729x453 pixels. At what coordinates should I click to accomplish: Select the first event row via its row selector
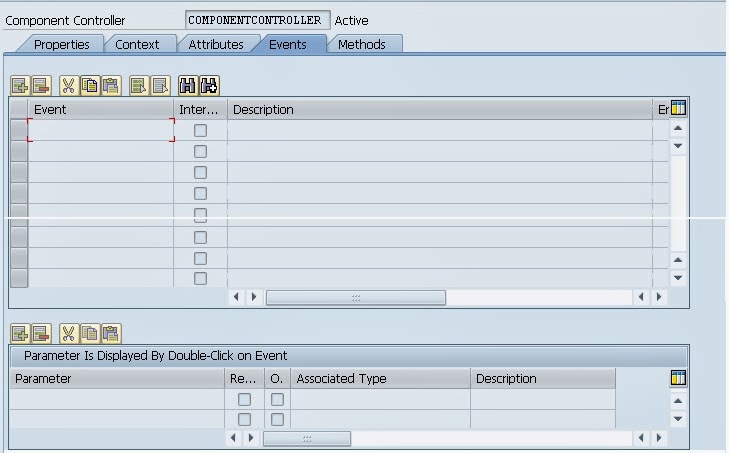19,130
